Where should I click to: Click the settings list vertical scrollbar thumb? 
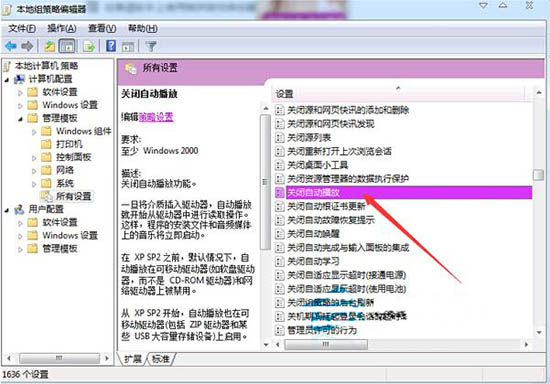538,175
